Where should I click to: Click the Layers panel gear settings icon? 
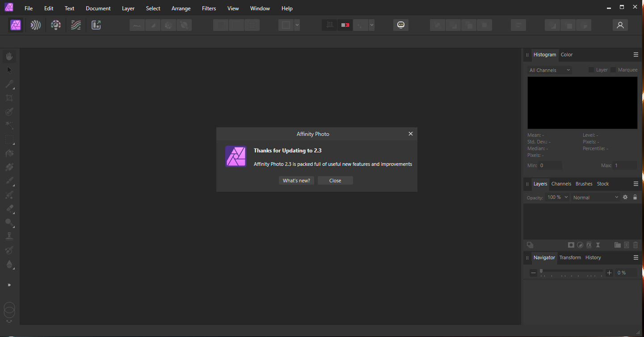pos(625,197)
